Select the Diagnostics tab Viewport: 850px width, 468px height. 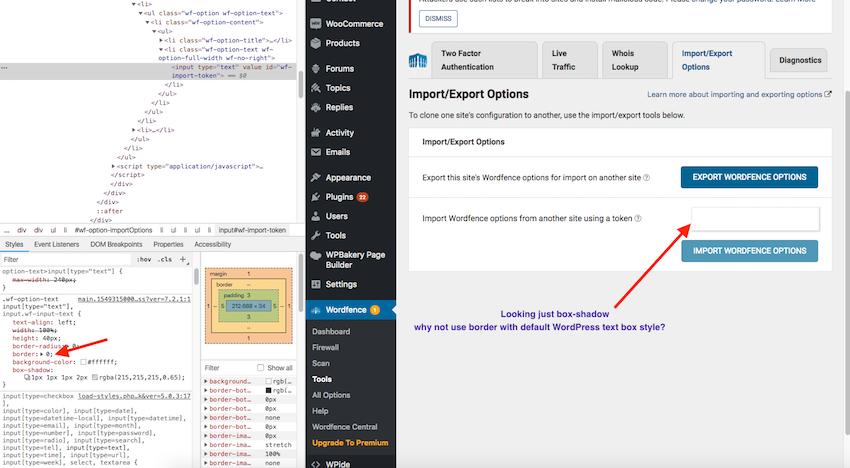800,61
